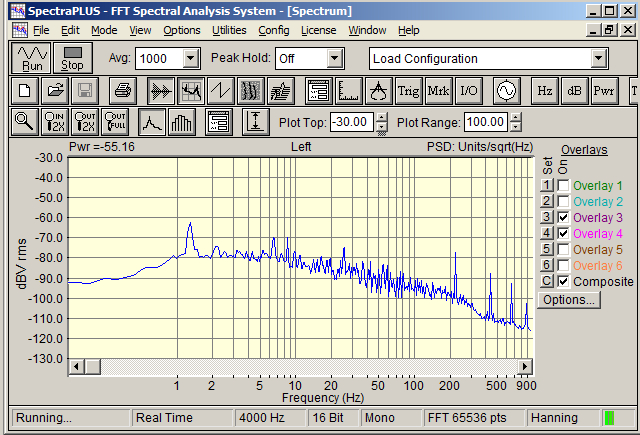Open the Mrk marker options
This screenshot has width=640, height=435.
tap(439, 91)
